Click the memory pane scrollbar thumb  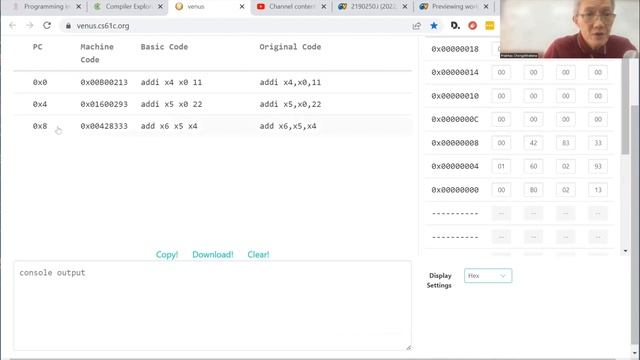(x=625, y=106)
